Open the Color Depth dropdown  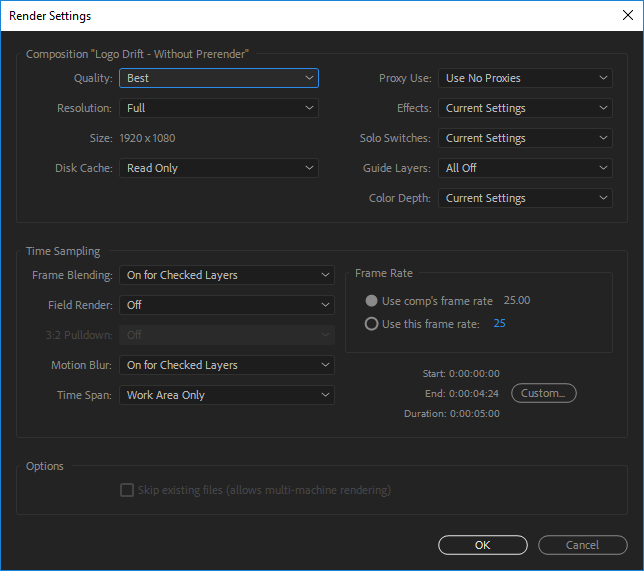(525, 198)
